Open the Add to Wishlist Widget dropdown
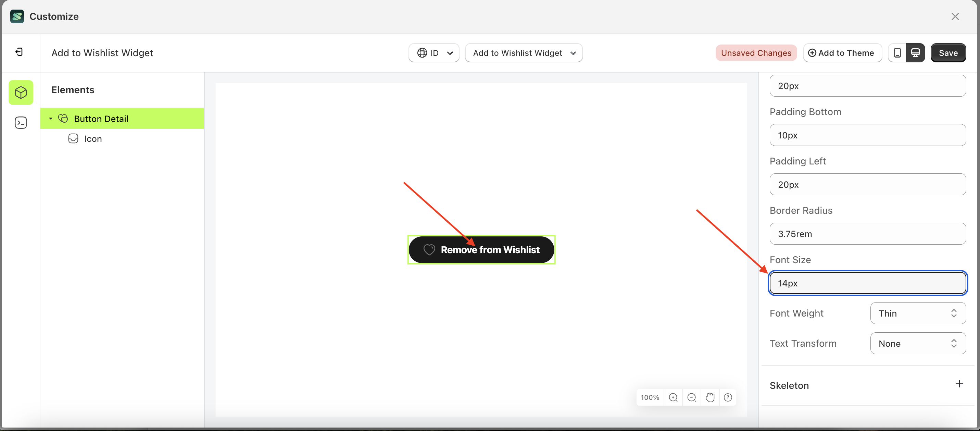This screenshot has width=980, height=431. (x=524, y=52)
